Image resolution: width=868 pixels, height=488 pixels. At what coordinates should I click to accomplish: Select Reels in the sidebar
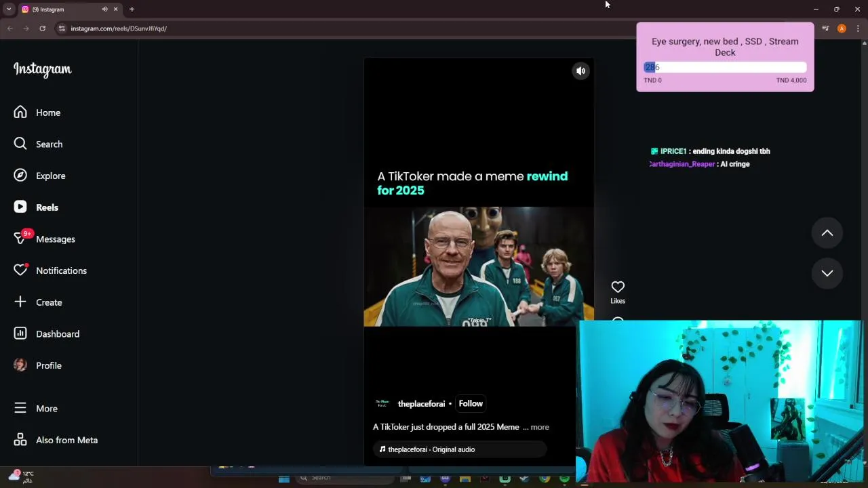37,207
